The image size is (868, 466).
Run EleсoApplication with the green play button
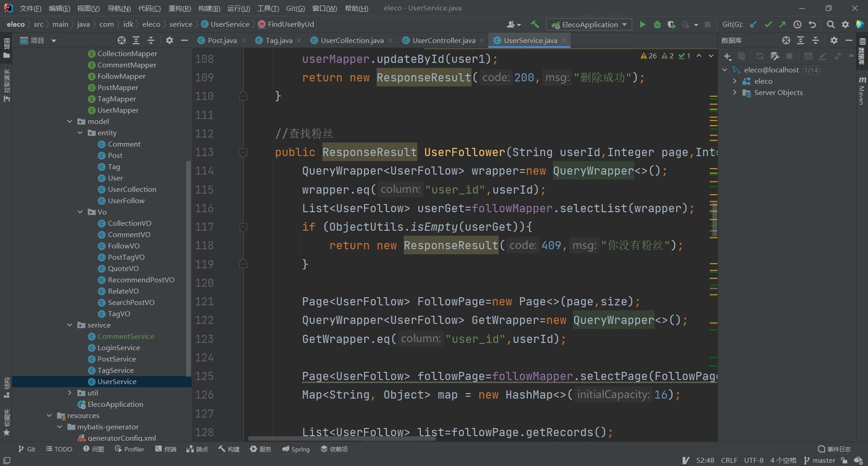[642, 24]
